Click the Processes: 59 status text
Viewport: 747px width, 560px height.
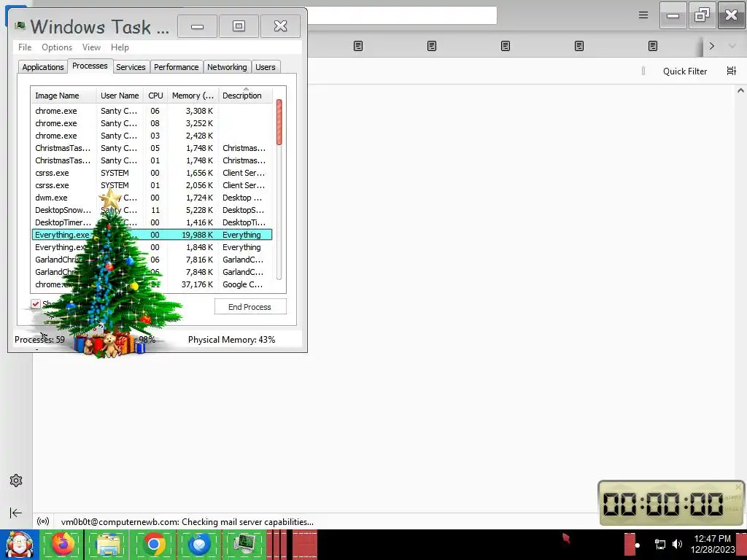pos(39,340)
